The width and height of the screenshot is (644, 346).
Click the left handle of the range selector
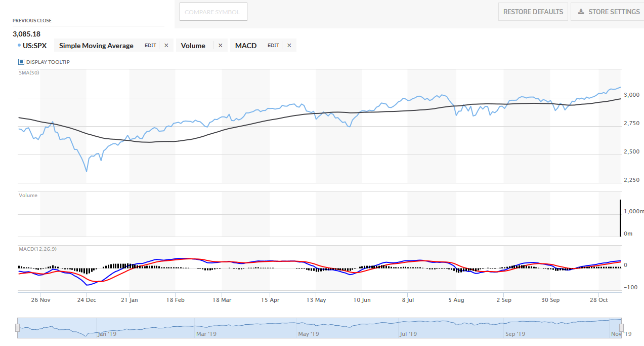[x=18, y=327]
